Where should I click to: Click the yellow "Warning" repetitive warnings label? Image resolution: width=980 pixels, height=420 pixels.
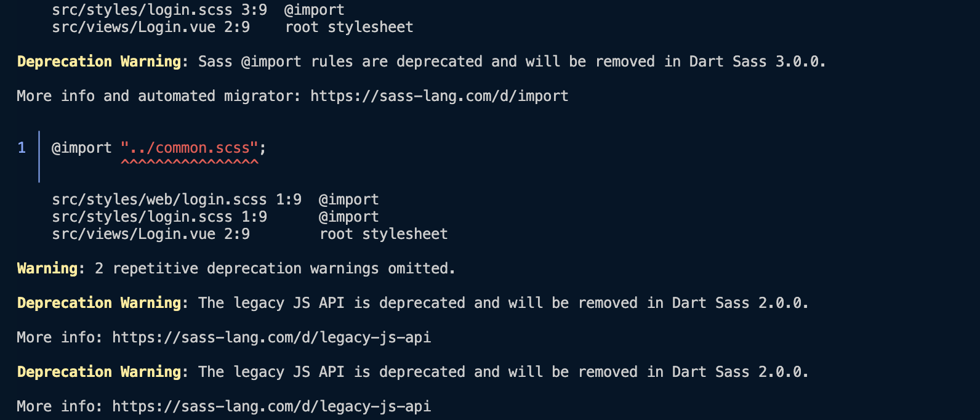pyautogui.click(x=47, y=269)
